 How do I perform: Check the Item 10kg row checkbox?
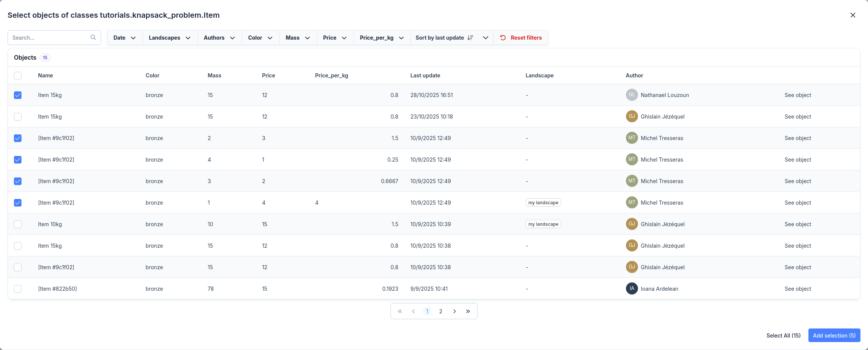(18, 224)
